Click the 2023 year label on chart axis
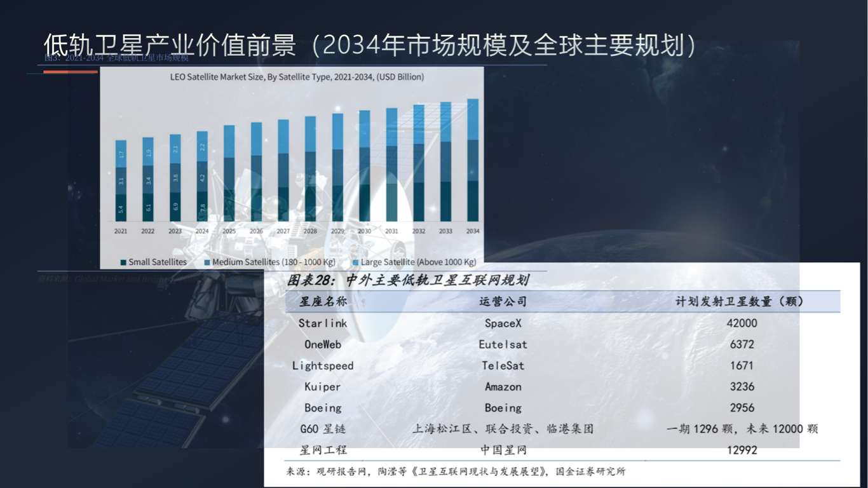 click(x=175, y=231)
